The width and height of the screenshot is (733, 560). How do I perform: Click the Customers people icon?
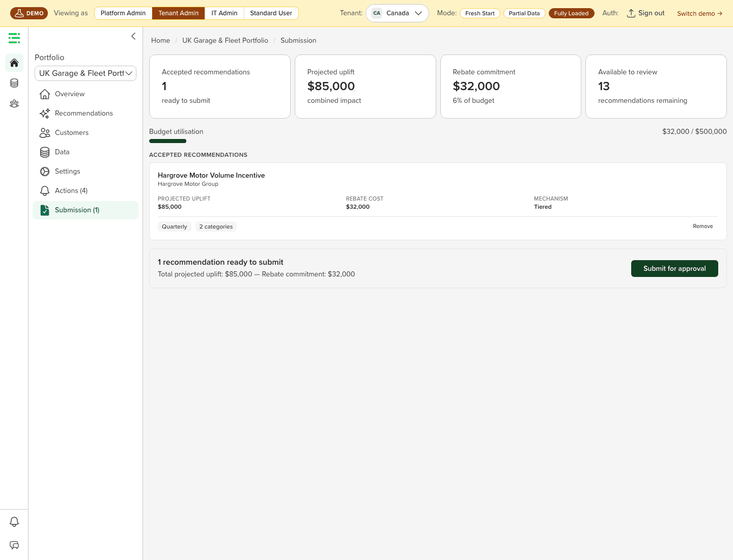coord(45,133)
